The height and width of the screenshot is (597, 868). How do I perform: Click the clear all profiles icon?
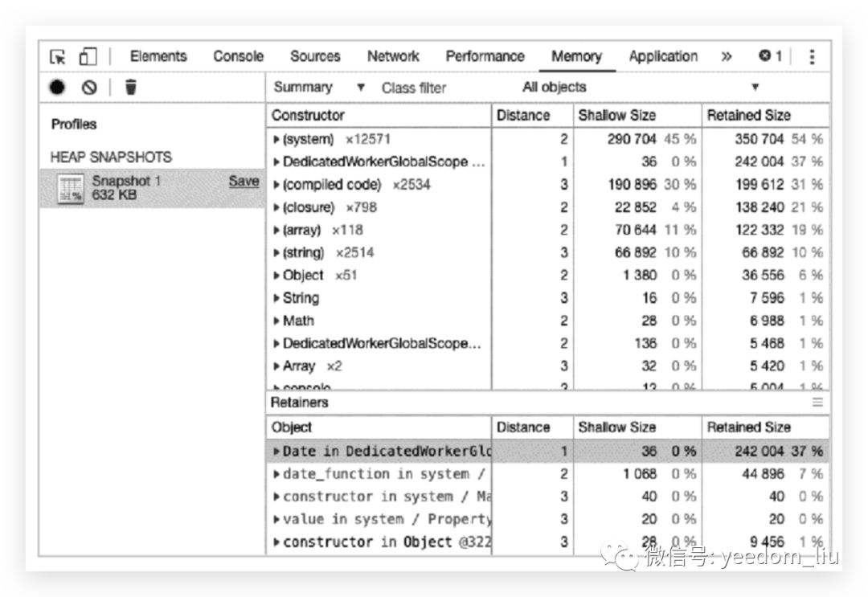(x=89, y=88)
